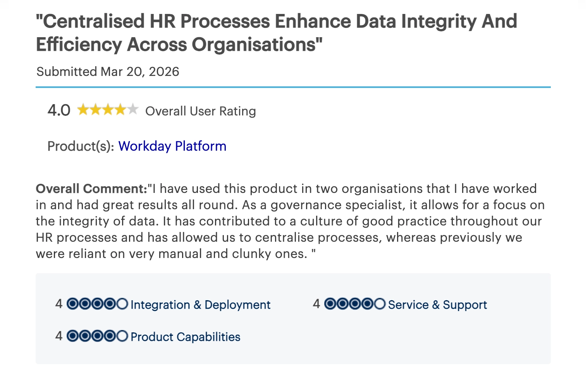Viewport: 588px width, 368px height.
Task: Click the 4.0 overall rating score
Action: coord(59,110)
